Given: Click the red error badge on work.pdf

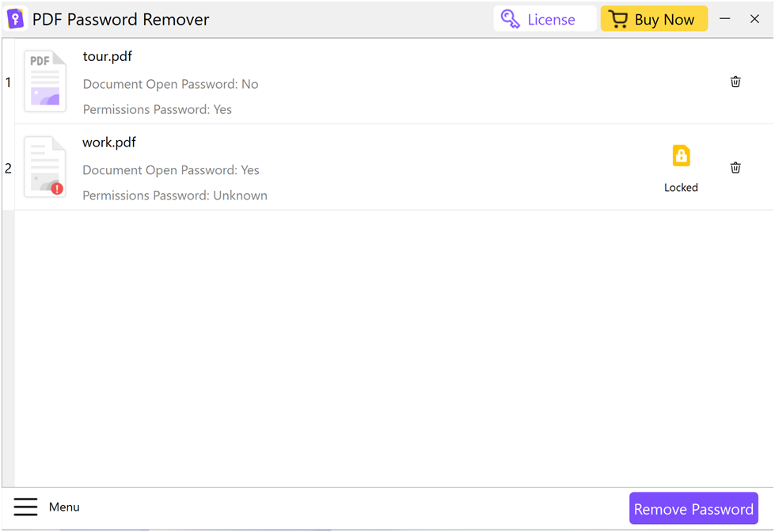Looking at the screenshot, I should [57, 188].
